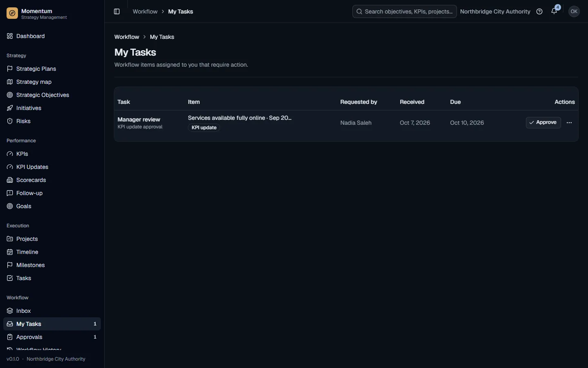Click the Initiatives rocket icon

point(10,108)
